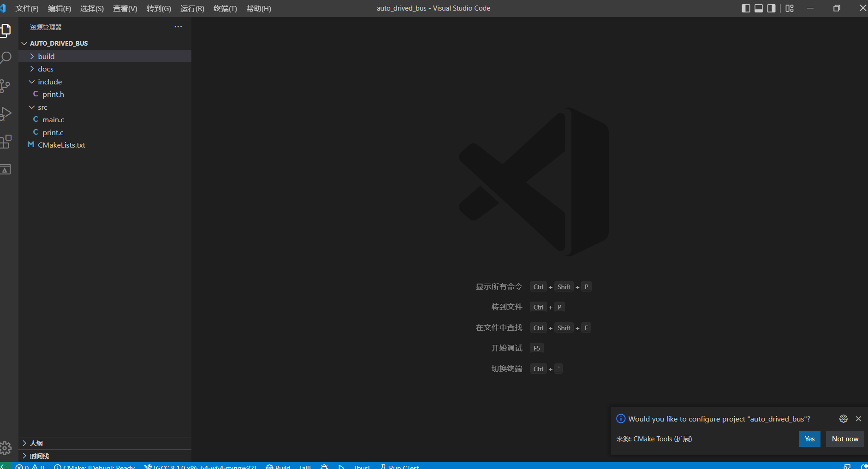The width and height of the screenshot is (868, 469).
Task: Click the CMake Build status bar button
Action: click(x=278, y=466)
